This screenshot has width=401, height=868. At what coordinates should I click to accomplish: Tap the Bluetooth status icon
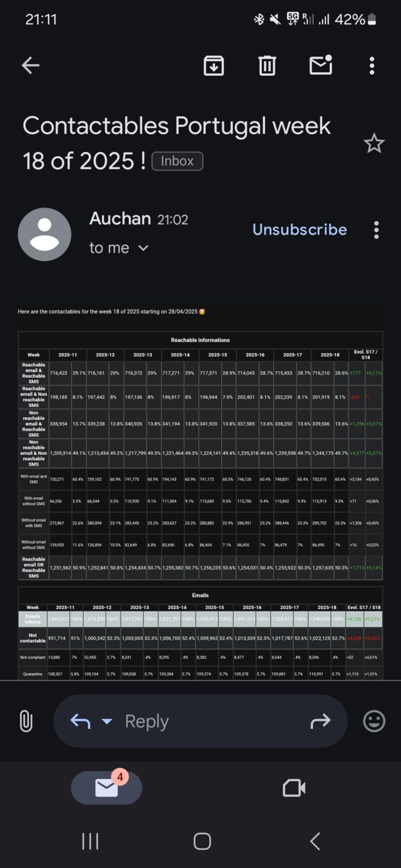[259, 20]
